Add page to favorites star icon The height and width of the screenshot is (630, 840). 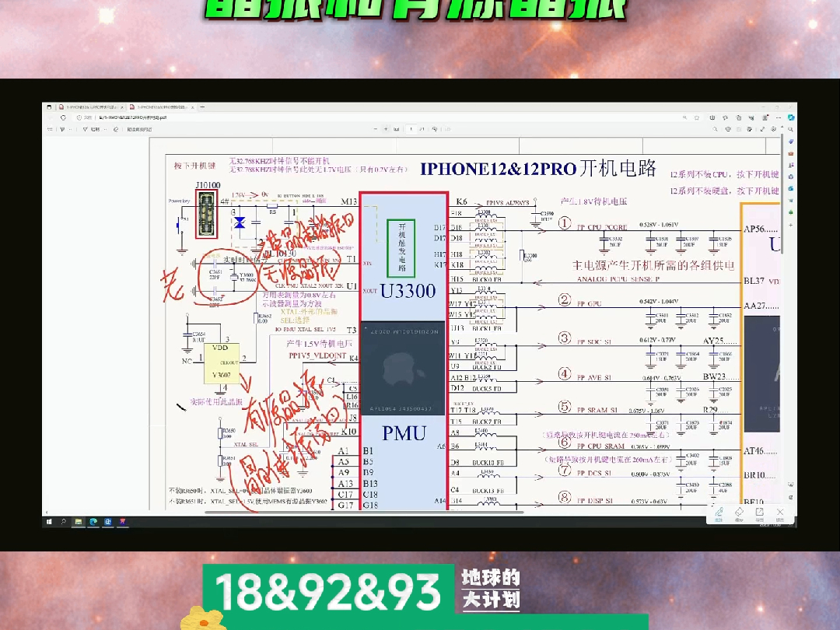click(x=697, y=117)
